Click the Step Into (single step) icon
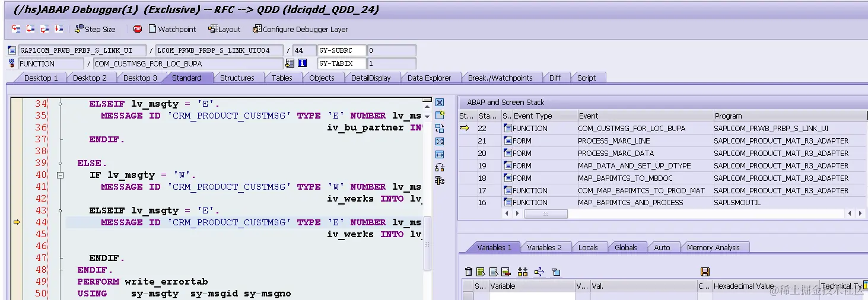 click(x=16, y=28)
